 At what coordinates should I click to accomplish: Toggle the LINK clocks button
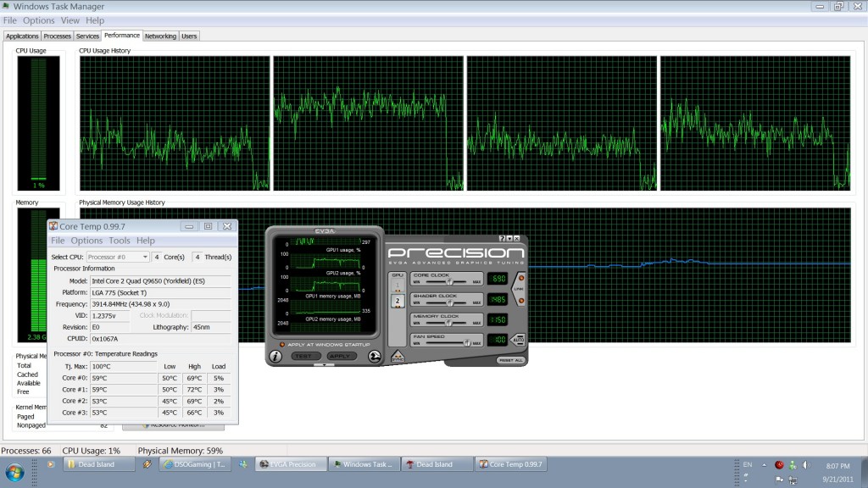[519, 288]
